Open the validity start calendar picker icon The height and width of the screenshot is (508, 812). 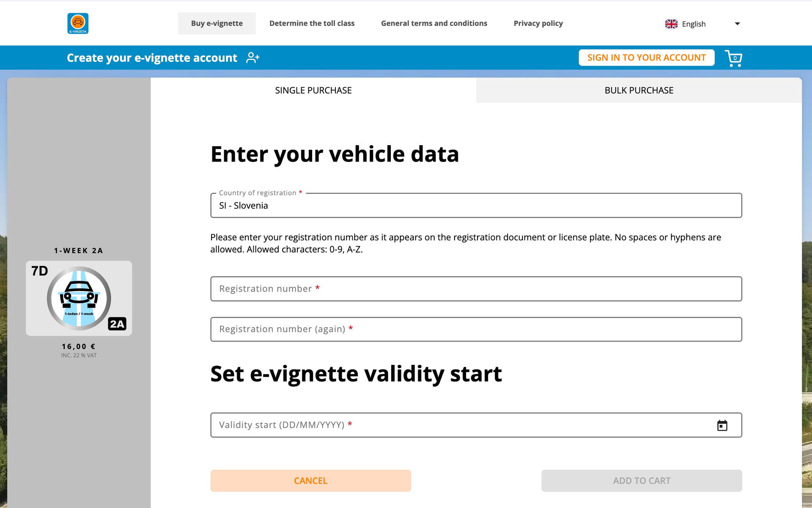pyautogui.click(x=722, y=425)
